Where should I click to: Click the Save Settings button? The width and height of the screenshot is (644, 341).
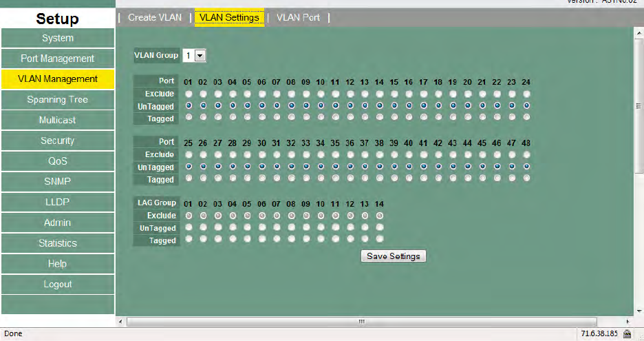(x=393, y=256)
